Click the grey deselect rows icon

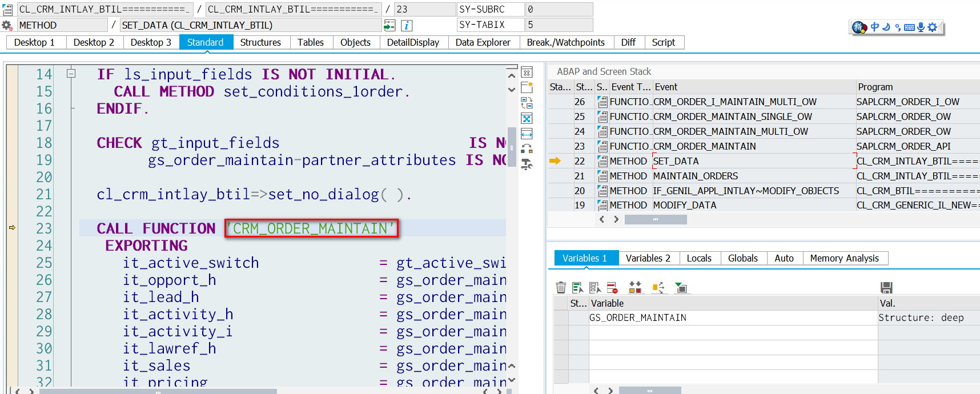595,287
